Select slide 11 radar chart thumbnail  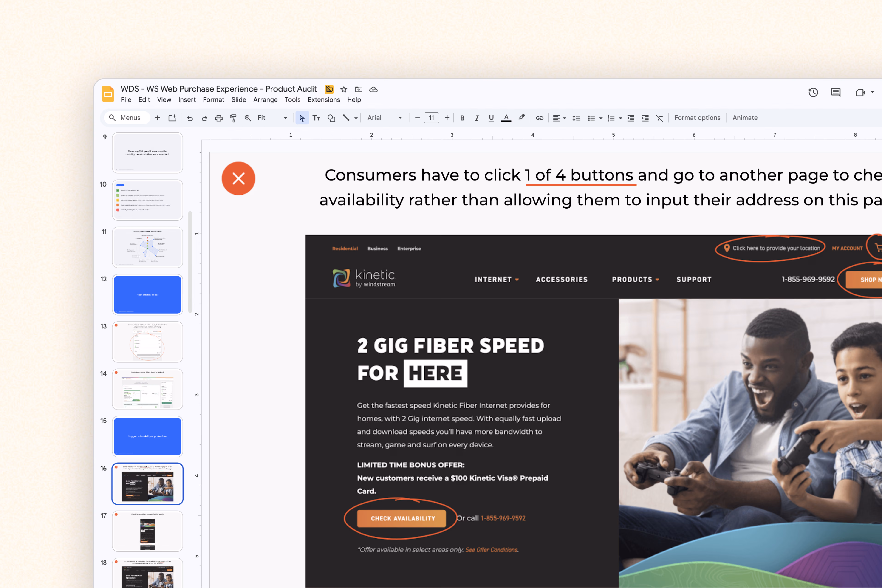pyautogui.click(x=147, y=248)
